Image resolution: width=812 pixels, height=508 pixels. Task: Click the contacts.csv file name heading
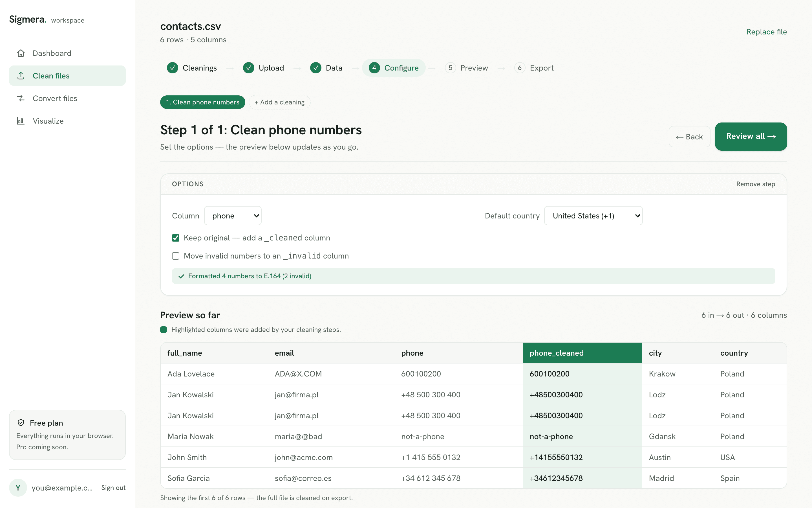[x=191, y=26]
